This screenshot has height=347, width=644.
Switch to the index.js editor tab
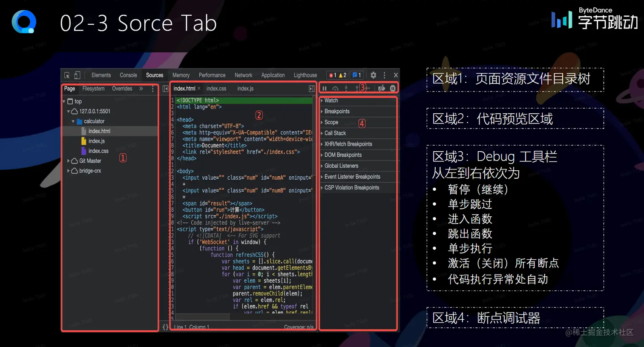(x=245, y=89)
